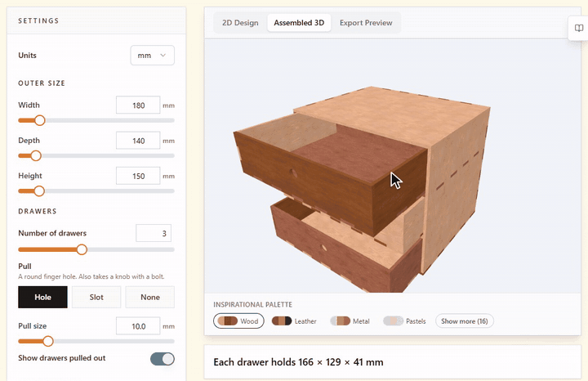Adjust the Depth slider handle

coord(36,156)
